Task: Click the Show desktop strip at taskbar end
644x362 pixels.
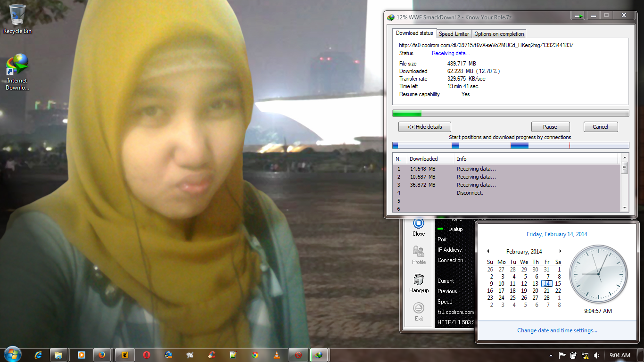Action: (641, 355)
